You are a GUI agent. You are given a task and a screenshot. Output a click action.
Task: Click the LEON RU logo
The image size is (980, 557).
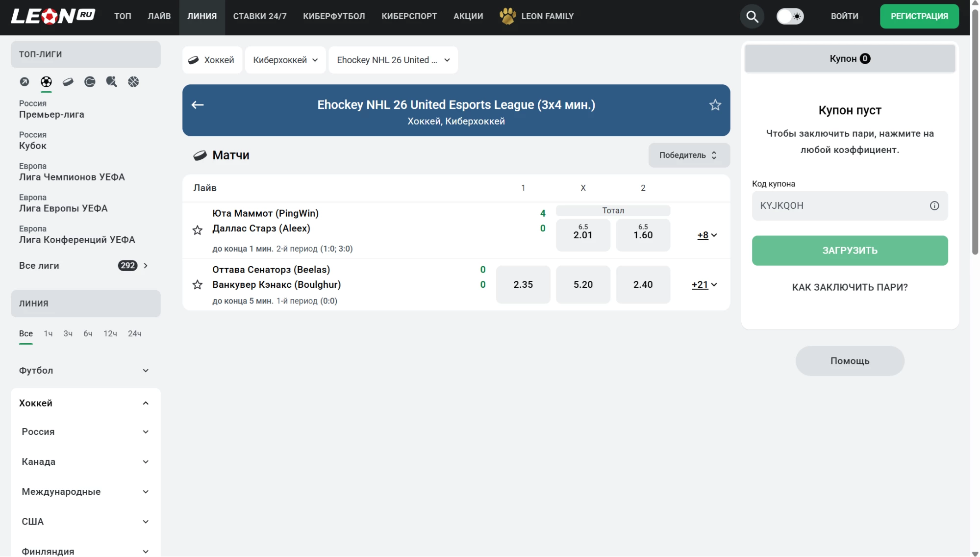click(53, 16)
